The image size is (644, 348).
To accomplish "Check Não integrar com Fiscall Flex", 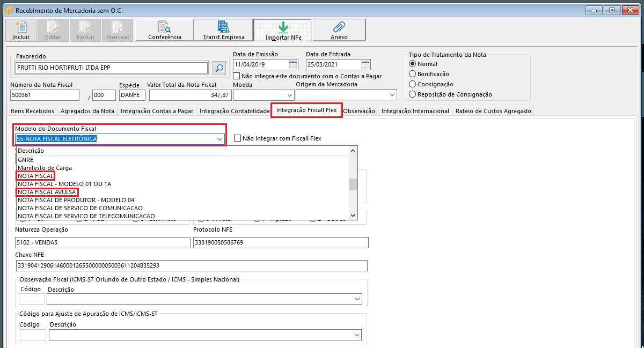I will pyautogui.click(x=238, y=138).
